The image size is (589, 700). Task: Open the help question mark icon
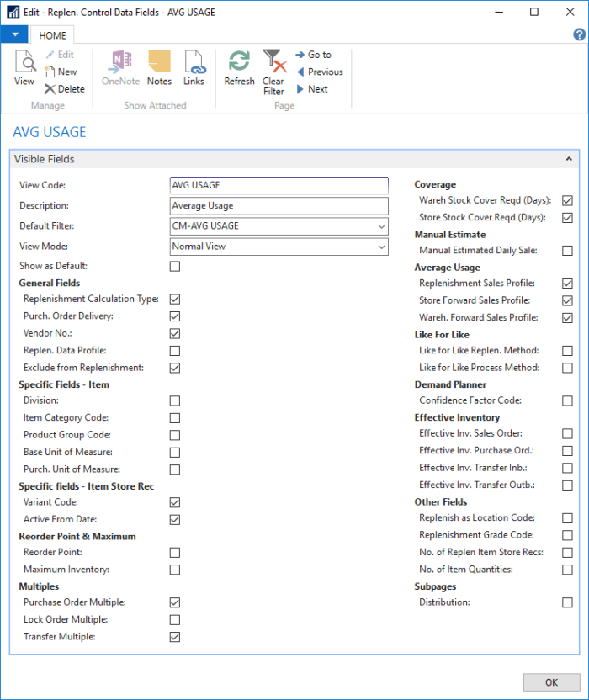(x=579, y=34)
